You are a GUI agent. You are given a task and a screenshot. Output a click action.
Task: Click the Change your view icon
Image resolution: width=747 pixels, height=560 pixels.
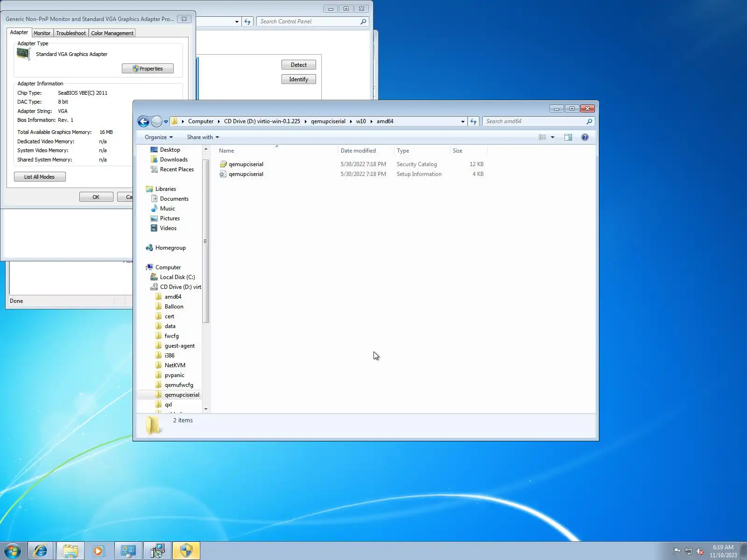[542, 137]
